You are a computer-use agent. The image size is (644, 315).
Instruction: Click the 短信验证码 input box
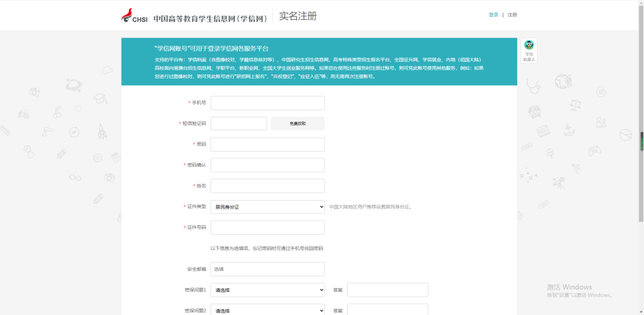pos(239,123)
